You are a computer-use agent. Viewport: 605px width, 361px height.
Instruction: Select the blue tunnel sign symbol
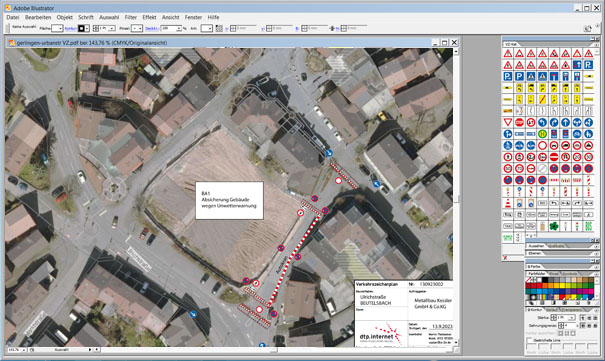[x=554, y=76]
